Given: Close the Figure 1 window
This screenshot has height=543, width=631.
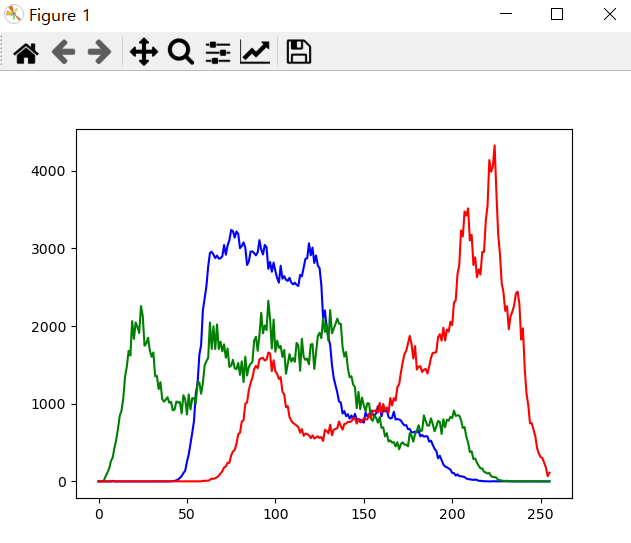Looking at the screenshot, I should (610, 14).
